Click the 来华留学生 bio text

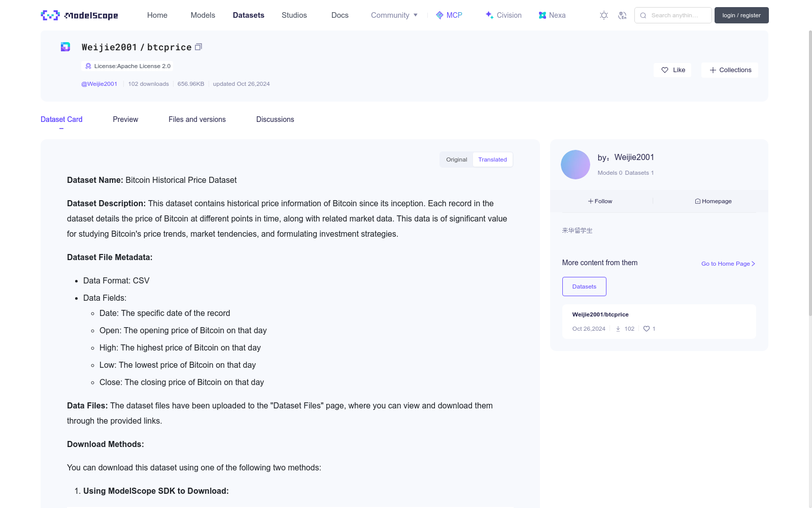pos(577,231)
